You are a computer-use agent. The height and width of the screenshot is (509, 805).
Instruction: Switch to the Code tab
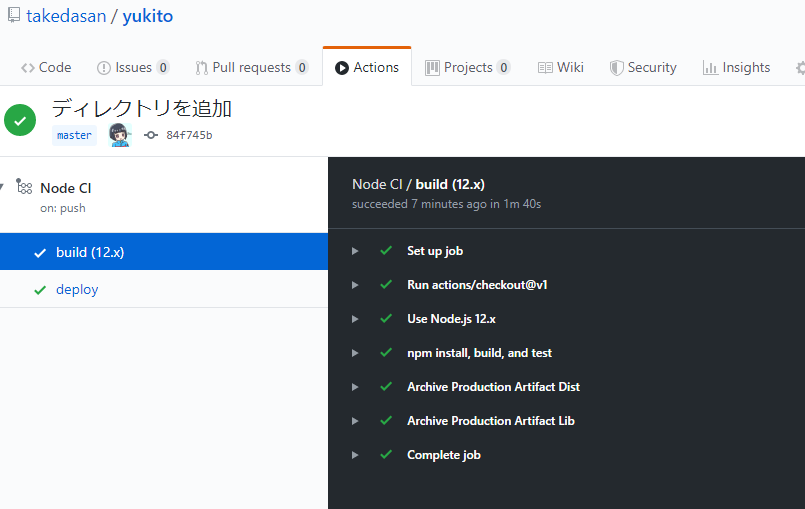(x=46, y=67)
